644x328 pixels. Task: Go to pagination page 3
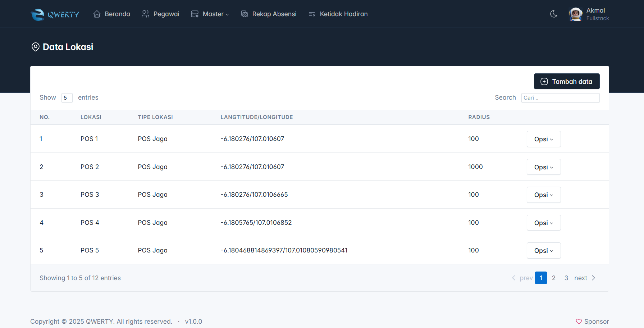click(566, 278)
